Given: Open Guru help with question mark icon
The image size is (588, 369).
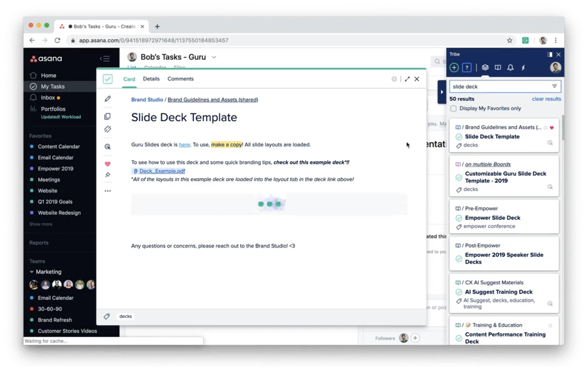Looking at the screenshot, I should [467, 67].
